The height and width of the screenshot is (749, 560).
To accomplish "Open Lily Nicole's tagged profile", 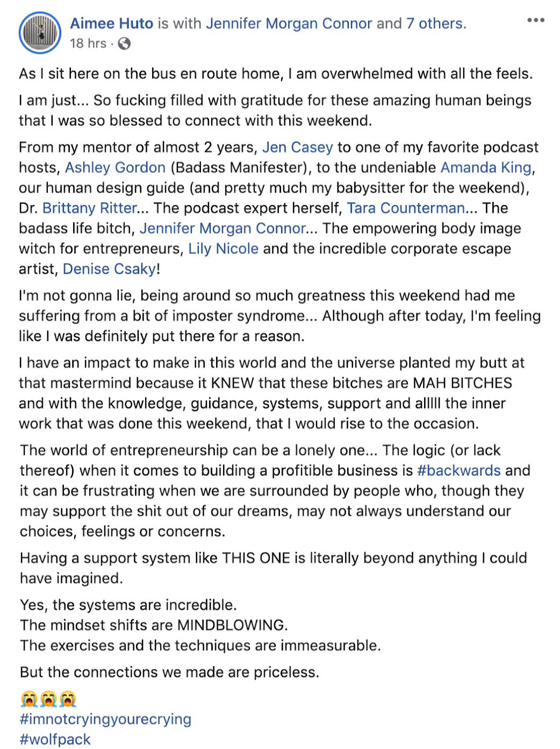I will pyautogui.click(x=224, y=249).
